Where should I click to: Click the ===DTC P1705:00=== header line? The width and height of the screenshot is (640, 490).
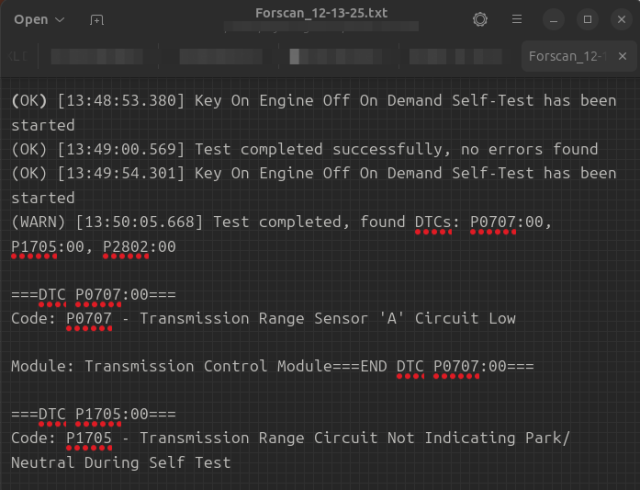click(x=93, y=414)
